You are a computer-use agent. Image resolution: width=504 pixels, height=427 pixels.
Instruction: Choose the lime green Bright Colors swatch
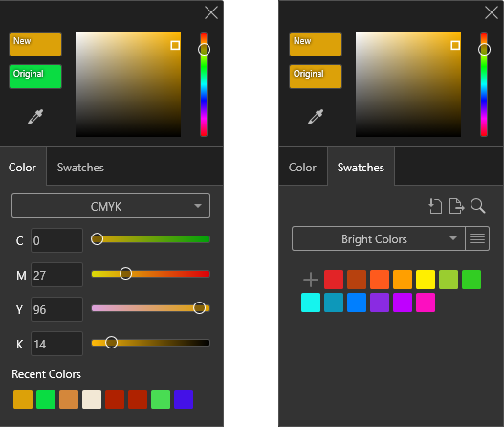(x=449, y=280)
